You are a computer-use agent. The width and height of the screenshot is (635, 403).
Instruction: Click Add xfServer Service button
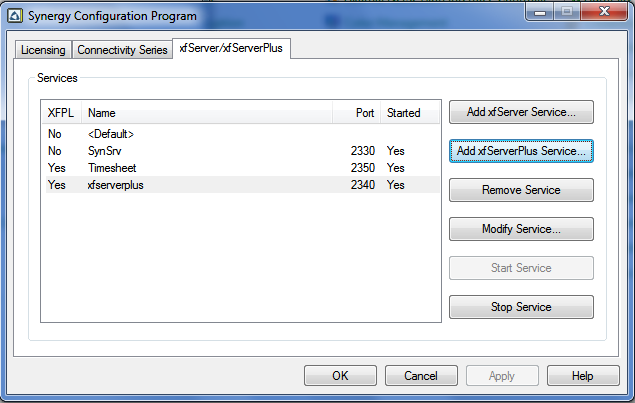(x=521, y=112)
